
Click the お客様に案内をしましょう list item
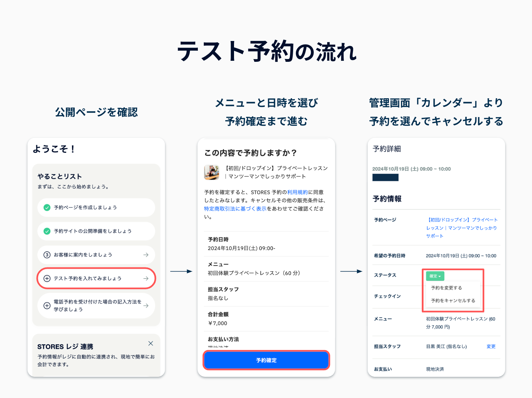pyautogui.click(x=96, y=255)
